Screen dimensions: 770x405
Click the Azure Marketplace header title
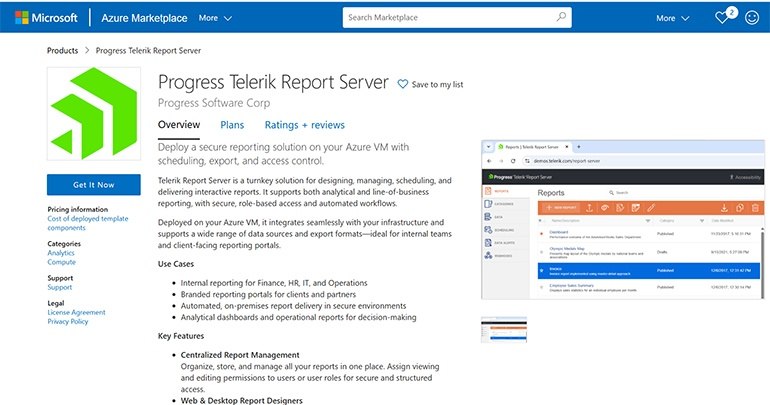(x=144, y=18)
